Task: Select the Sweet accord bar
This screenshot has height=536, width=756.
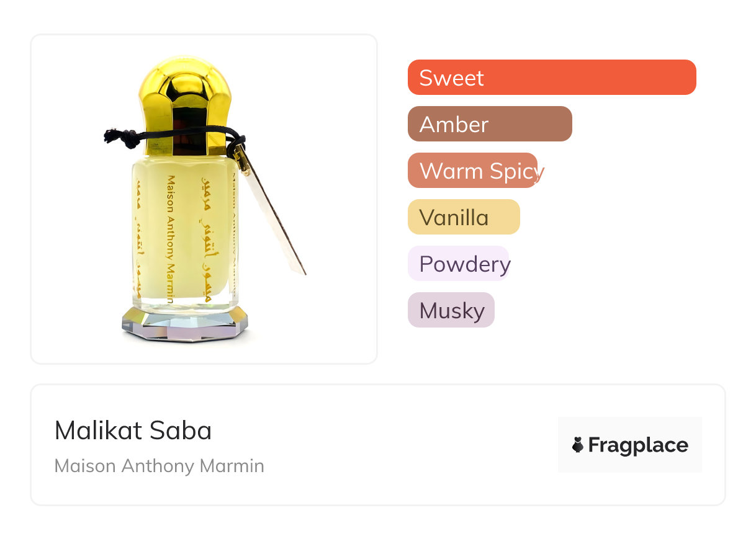Action: [x=551, y=78]
